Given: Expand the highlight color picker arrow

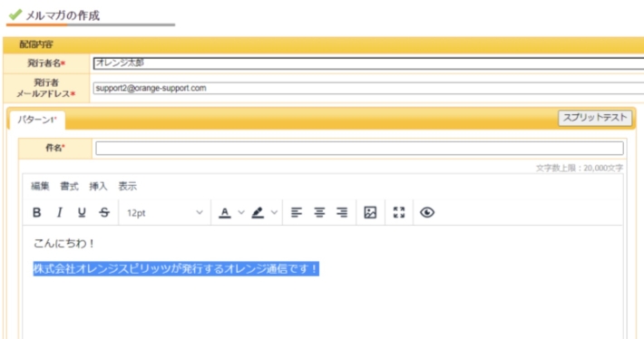Looking at the screenshot, I should [x=274, y=212].
